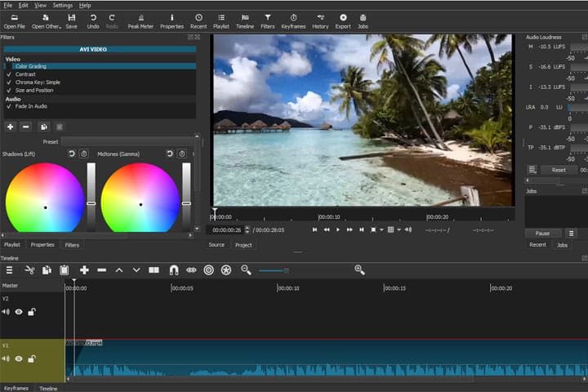588x392 pixels.
Task: Disable the Chroma Key: Simple filter
Action: pos(9,82)
